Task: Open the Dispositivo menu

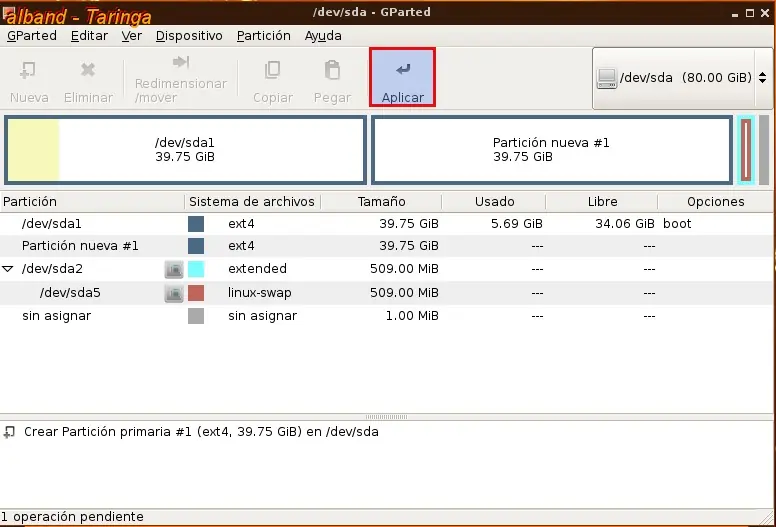Action: (189, 36)
